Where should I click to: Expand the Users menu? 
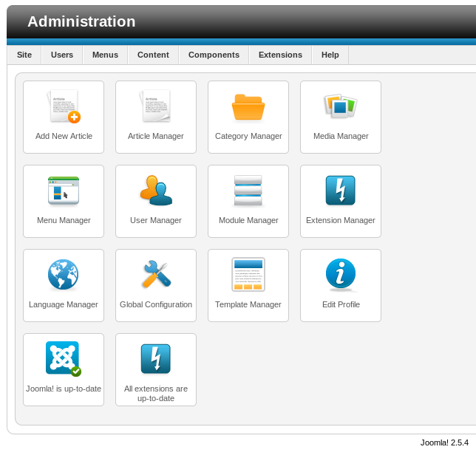(x=62, y=55)
